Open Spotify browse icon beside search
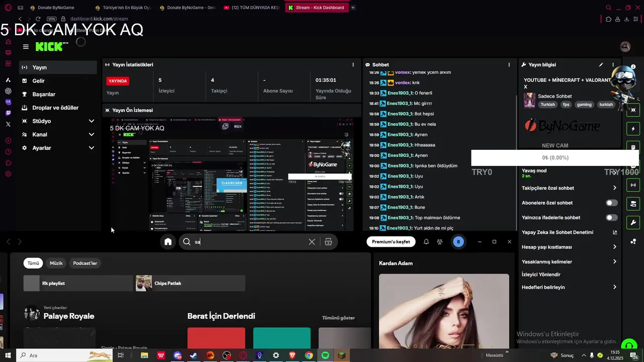 tap(329, 242)
